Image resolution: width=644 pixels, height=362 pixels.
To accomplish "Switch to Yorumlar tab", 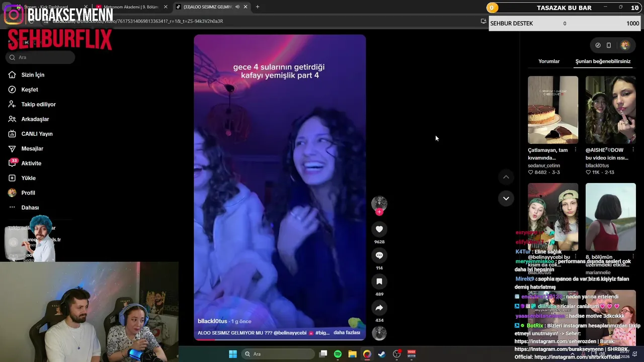I will 549,61.
